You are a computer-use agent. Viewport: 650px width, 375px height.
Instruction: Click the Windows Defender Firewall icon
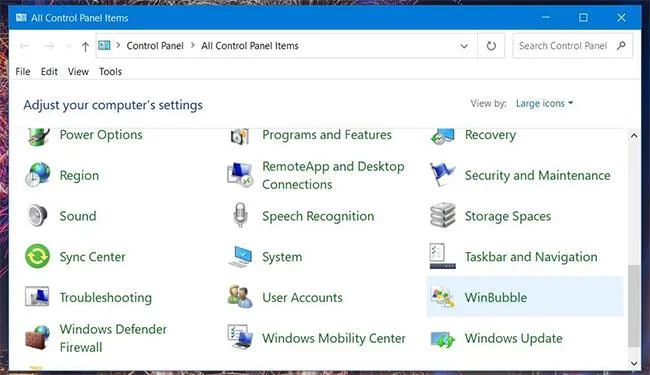38,337
